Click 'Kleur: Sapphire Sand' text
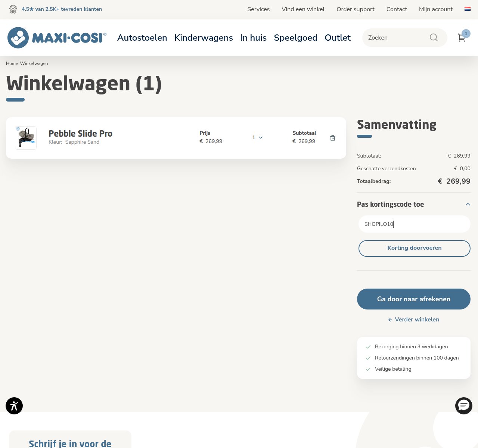Image resolution: width=478 pixels, height=448 pixels. [x=74, y=142]
